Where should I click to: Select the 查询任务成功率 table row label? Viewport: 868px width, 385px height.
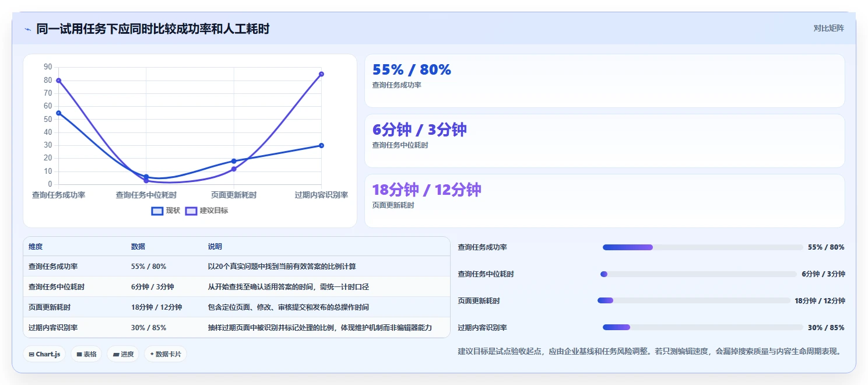(x=53, y=267)
